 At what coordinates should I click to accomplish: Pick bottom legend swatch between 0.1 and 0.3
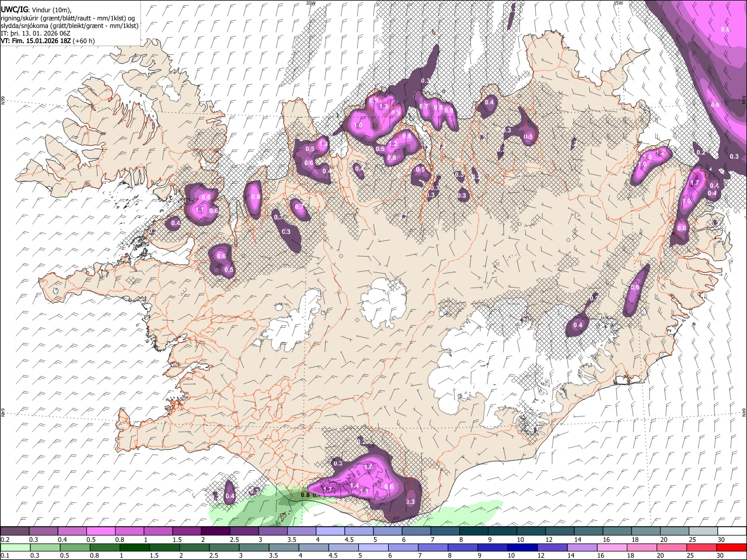pos(15,547)
